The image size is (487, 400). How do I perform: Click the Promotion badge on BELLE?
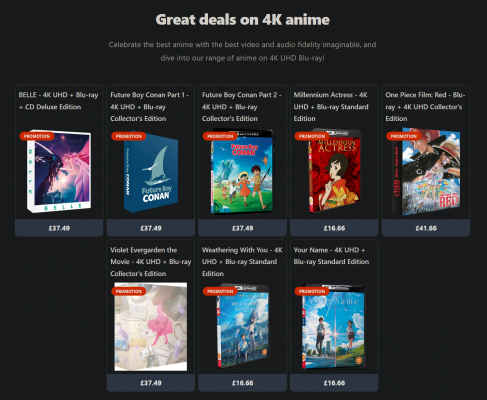37,136
